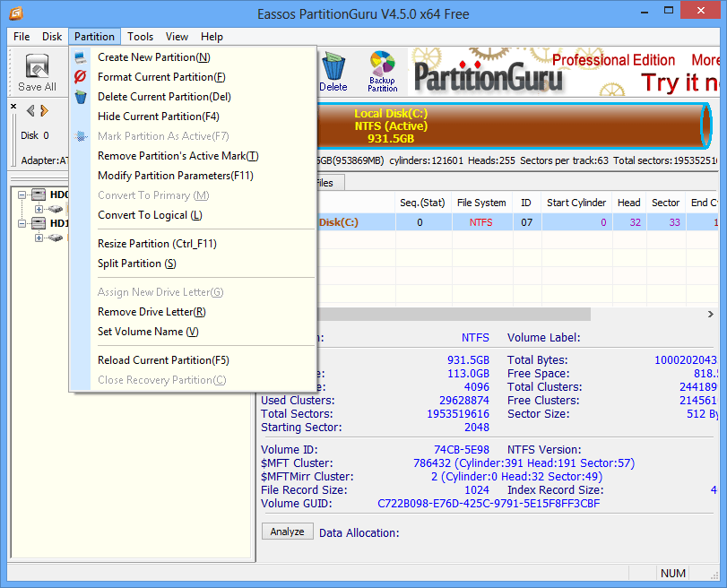The width and height of the screenshot is (727, 588).
Task: Expand the partition under HD0
Action: pos(39,209)
